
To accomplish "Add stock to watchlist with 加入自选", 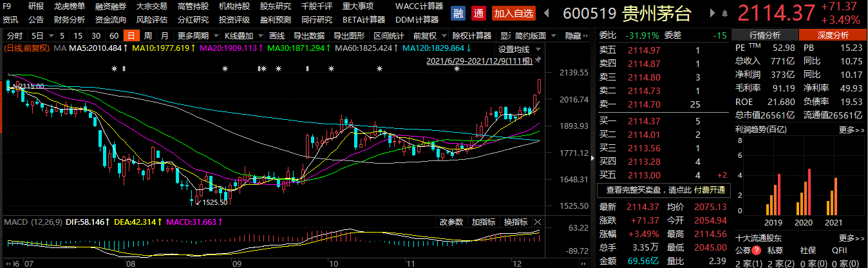I will coord(513,13).
